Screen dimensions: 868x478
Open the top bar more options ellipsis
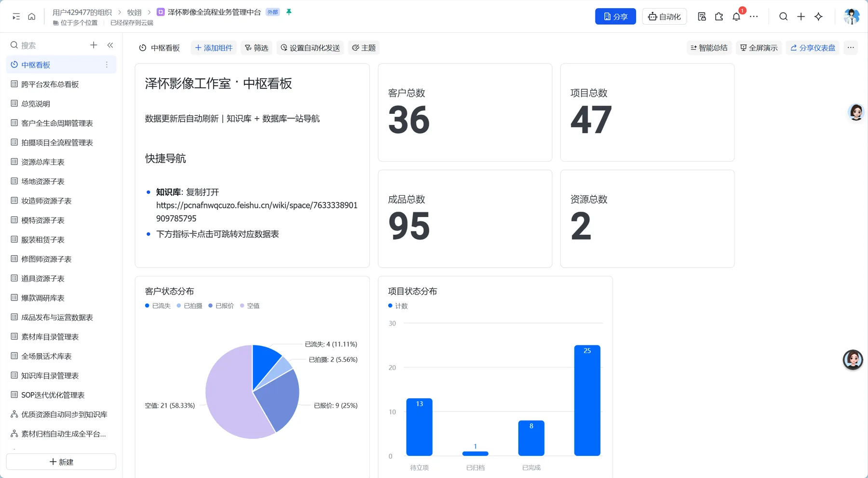[754, 17]
